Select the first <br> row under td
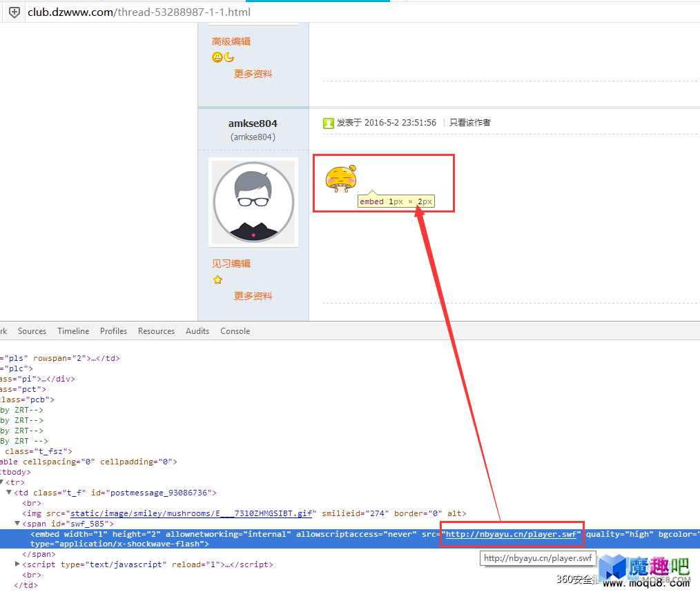Viewport: 700px width, 592px height. 32,503
